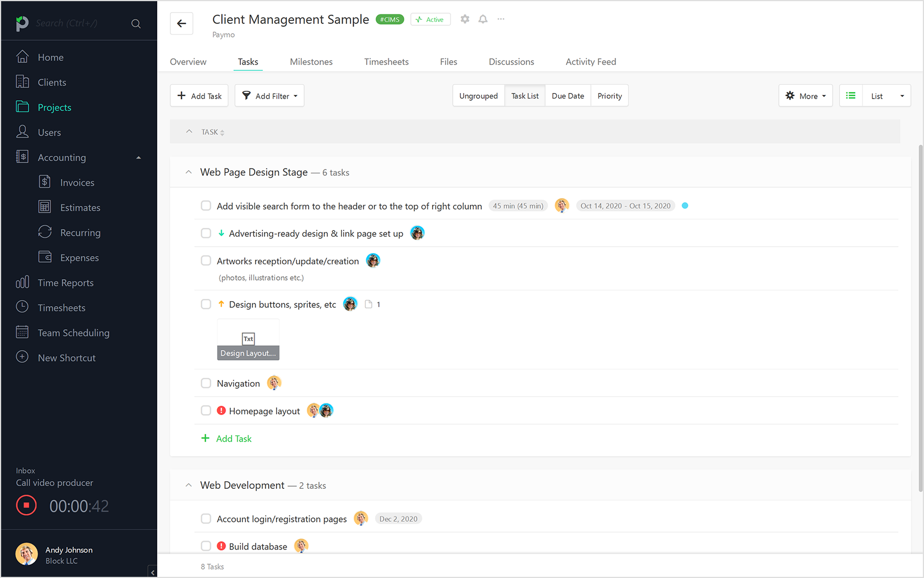Click the list view icon
Viewport: 924px width, 578px height.
851,96
